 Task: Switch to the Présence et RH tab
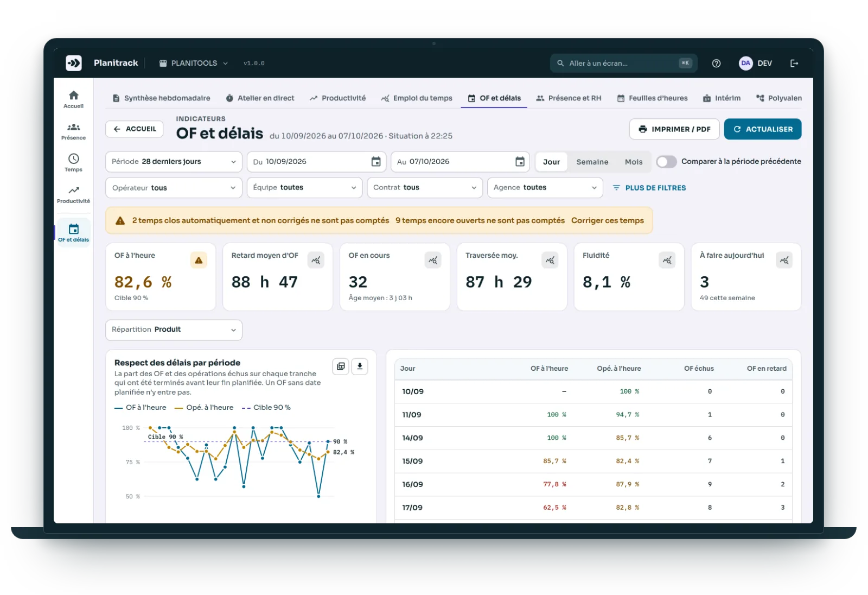pyautogui.click(x=569, y=98)
